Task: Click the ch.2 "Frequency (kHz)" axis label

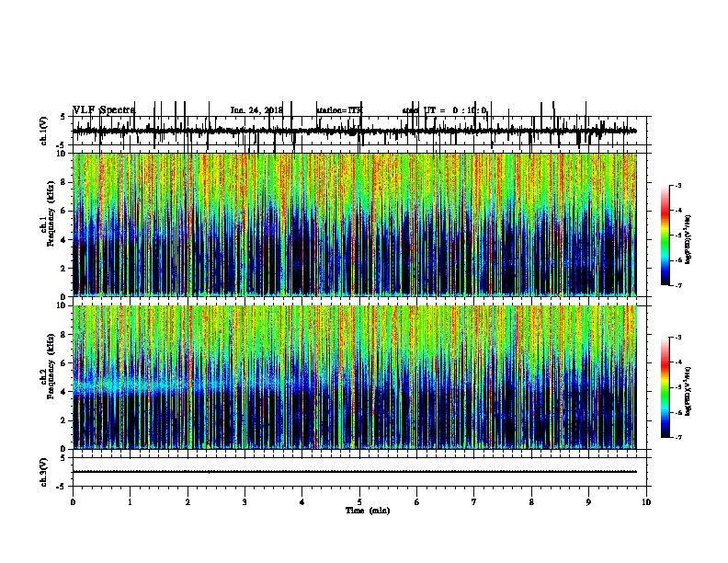Action: (x=51, y=366)
